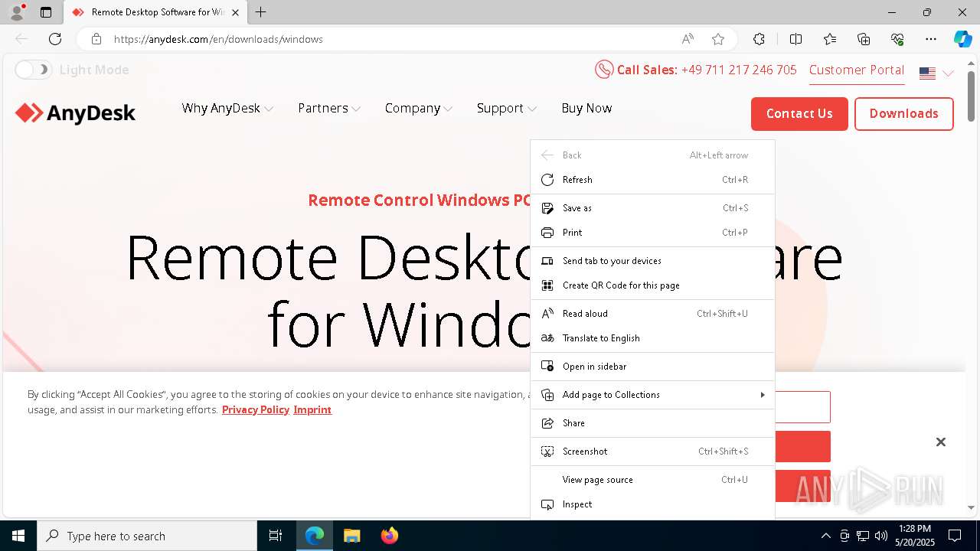Open the Windows Start menu

(18, 536)
